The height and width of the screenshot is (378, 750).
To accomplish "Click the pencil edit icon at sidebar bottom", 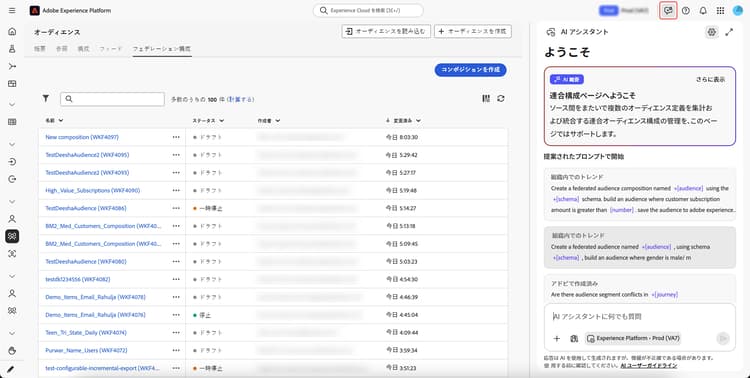I will tap(11, 369).
